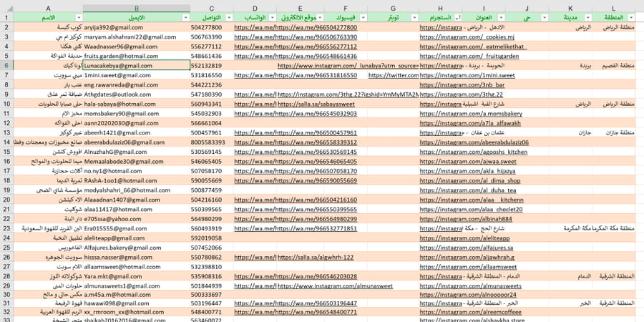Open the instagram.com/aleliteapp link

[x=464, y=238]
